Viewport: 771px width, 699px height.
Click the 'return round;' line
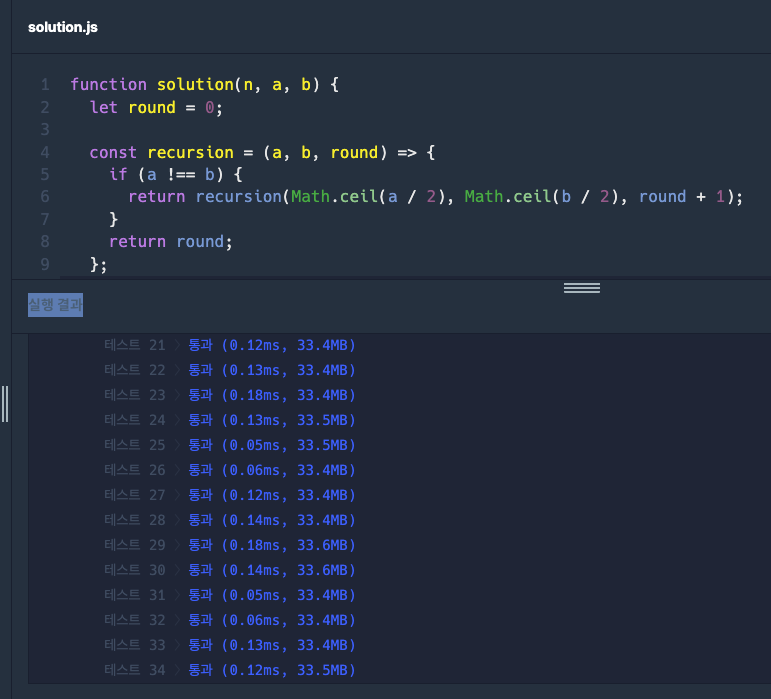(170, 241)
